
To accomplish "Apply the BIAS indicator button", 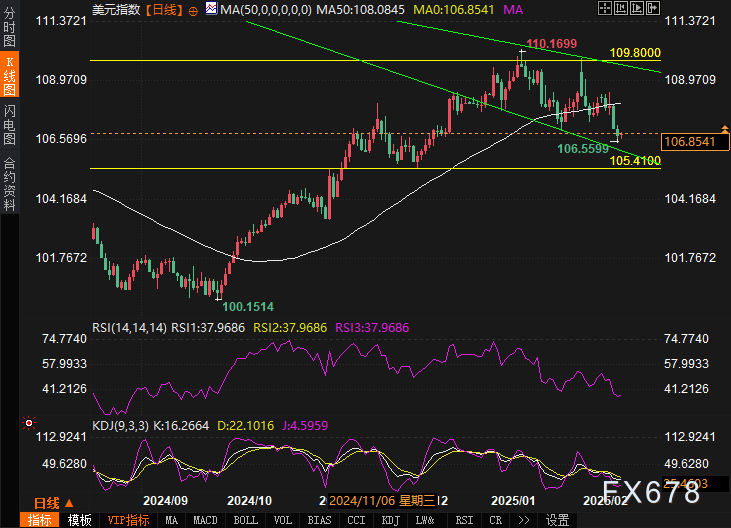I will tap(319, 520).
